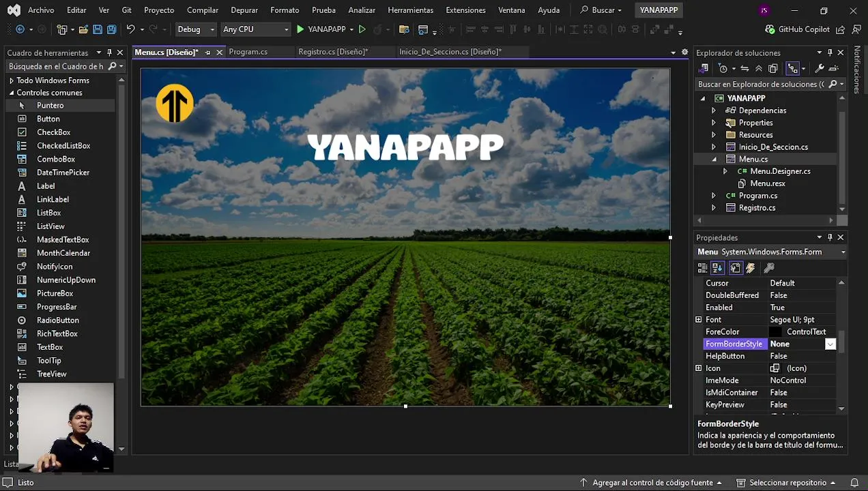The width and height of the screenshot is (868, 491).
Task: Expand the Font property
Action: point(698,320)
